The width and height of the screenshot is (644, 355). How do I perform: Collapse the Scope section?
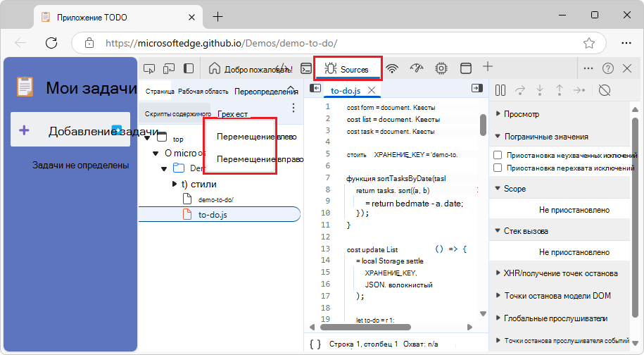coord(514,189)
